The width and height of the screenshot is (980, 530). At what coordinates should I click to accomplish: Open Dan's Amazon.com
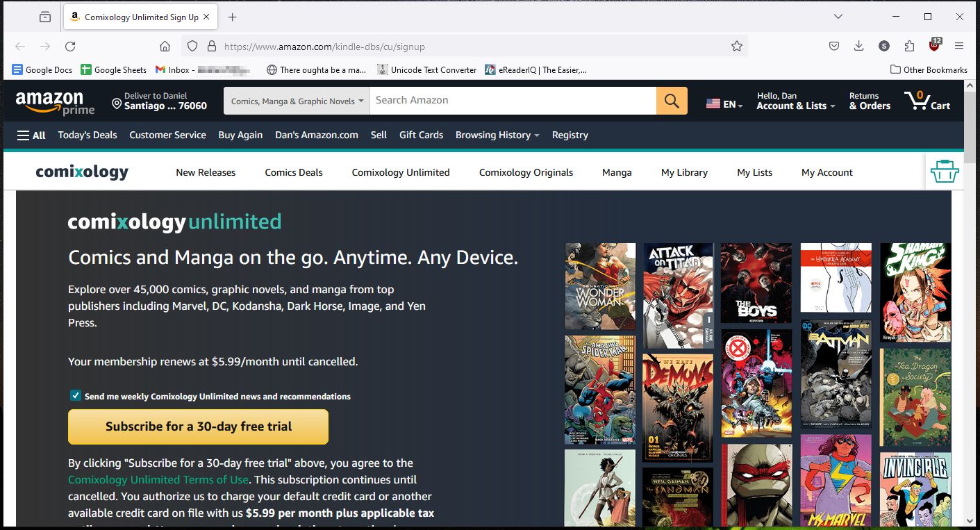317,135
